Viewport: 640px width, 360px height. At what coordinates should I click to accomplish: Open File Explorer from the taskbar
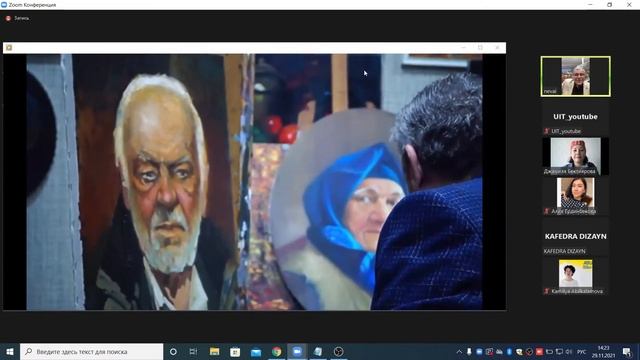[214, 351]
